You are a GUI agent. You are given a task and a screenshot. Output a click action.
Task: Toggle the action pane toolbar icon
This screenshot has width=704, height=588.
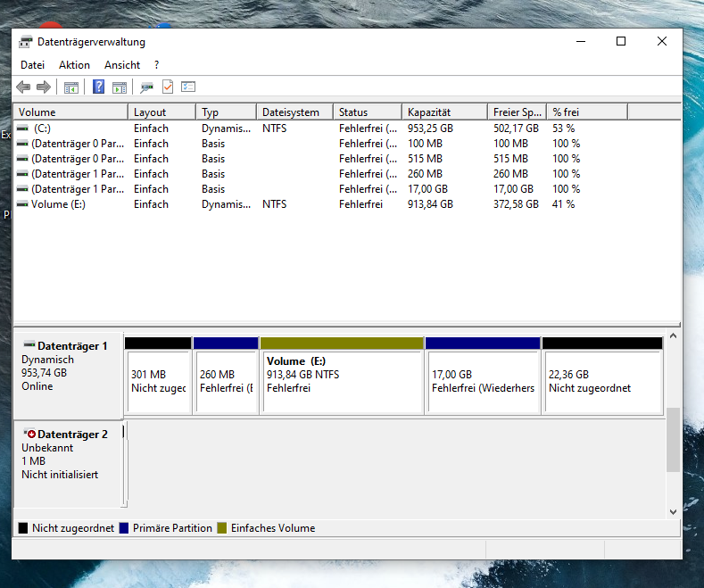(119, 87)
